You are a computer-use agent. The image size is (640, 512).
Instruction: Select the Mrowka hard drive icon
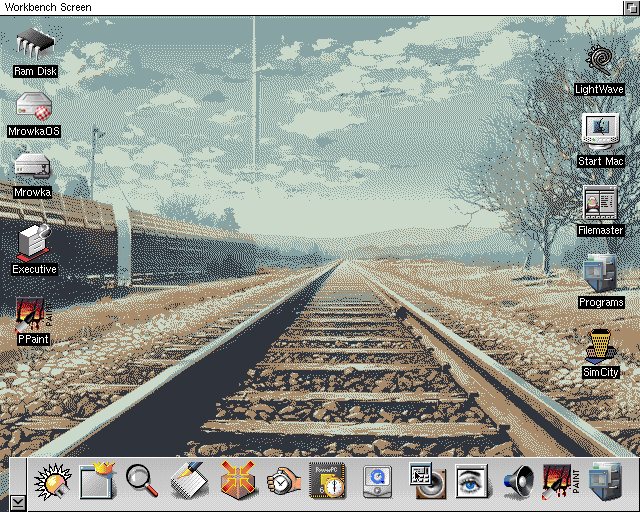(x=33, y=167)
